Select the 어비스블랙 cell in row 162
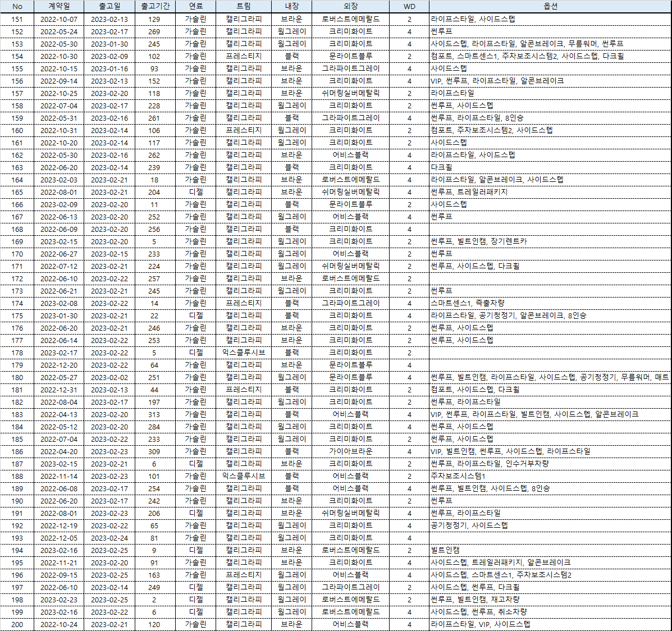Screen dimensions: 672x631 click(350, 155)
